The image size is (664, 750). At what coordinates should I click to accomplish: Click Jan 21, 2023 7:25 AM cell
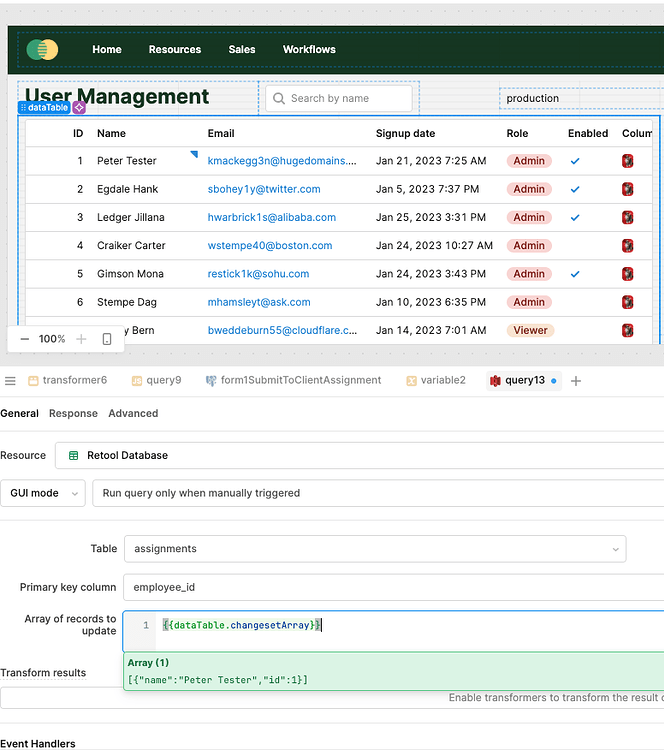pos(431,161)
